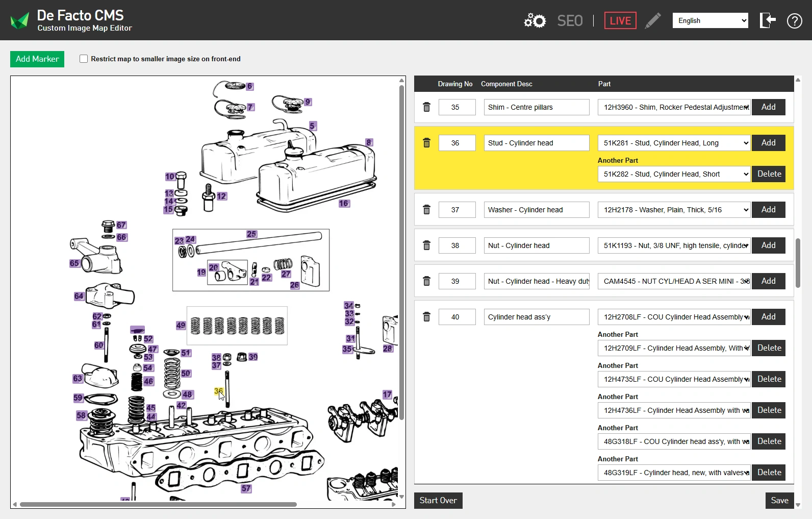Delete the 12H4735LF part entry

769,379
